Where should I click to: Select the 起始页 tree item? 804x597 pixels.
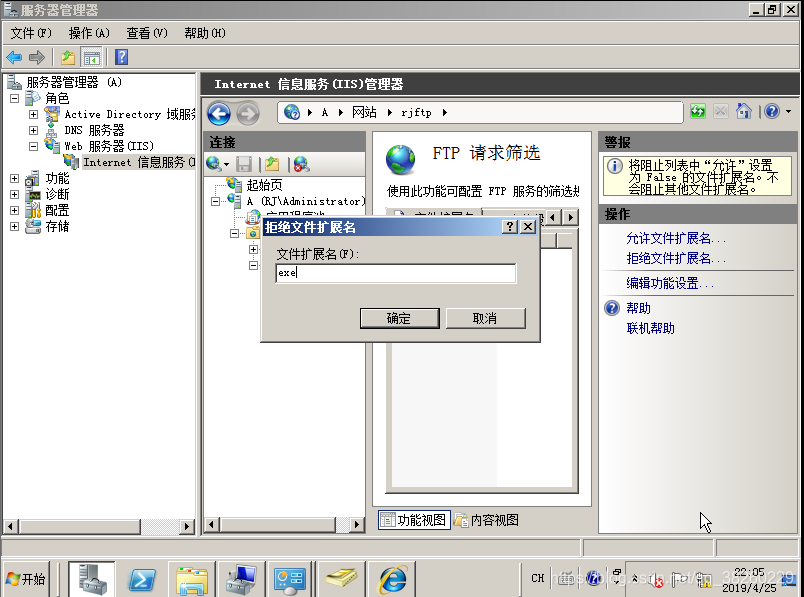click(x=264, y=185)
